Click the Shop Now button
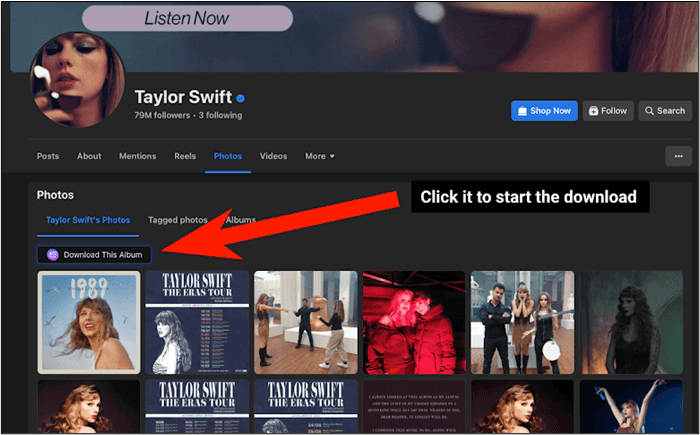The height and width of the screenshot is (435, 700). (544, 111)
